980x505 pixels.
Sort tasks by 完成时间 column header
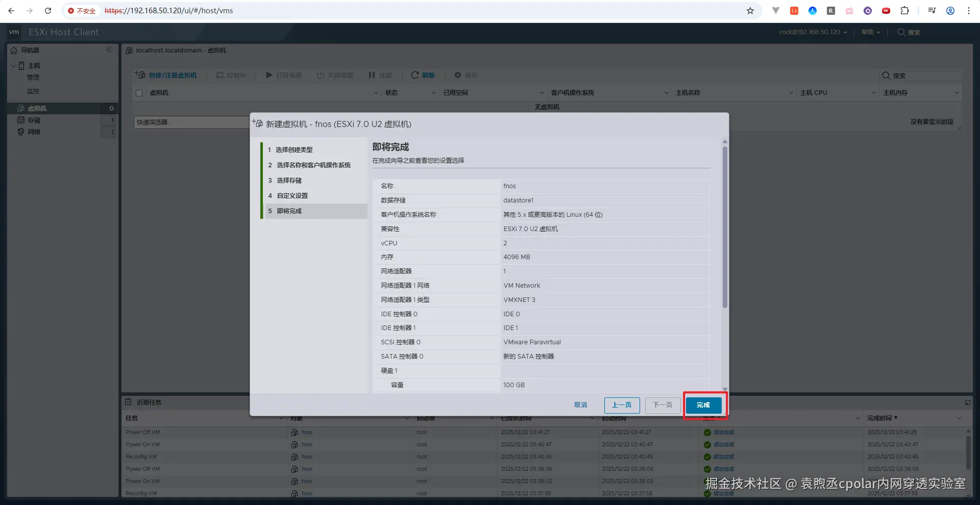879,418
